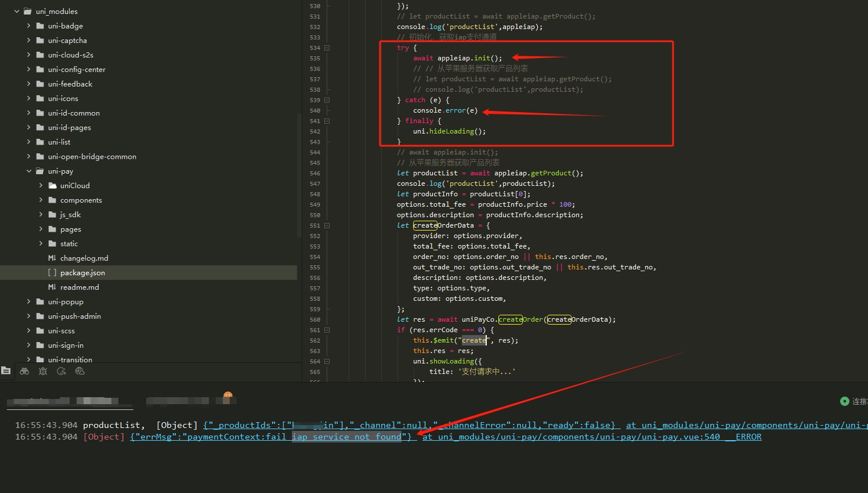Expand the pages folder chevron
The height and width of the screenshot is (493, 868).
pos(41,229)
